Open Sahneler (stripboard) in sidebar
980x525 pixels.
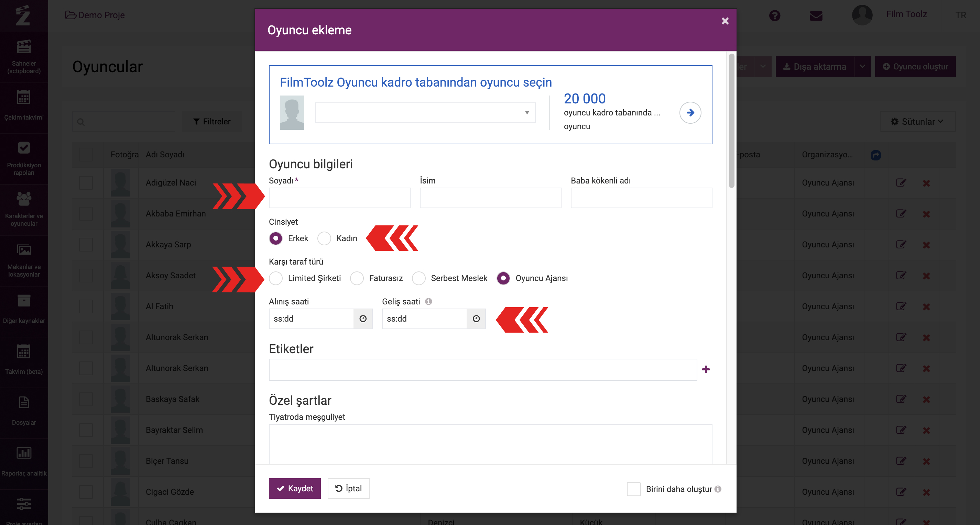tap(24, 57)
